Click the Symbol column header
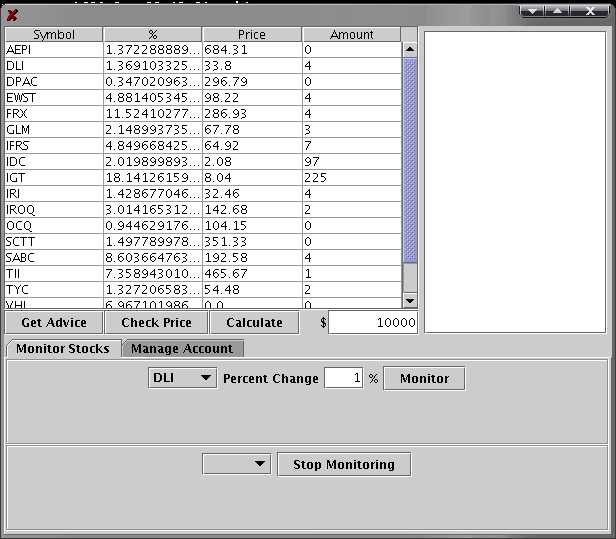616x539 pixels. click(53, 34)
